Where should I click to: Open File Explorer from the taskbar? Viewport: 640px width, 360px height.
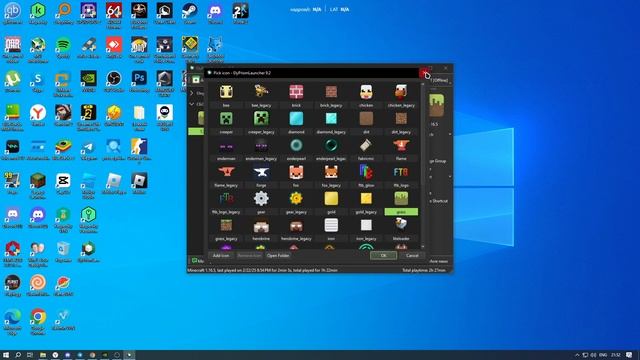click(x=42, y=355)
